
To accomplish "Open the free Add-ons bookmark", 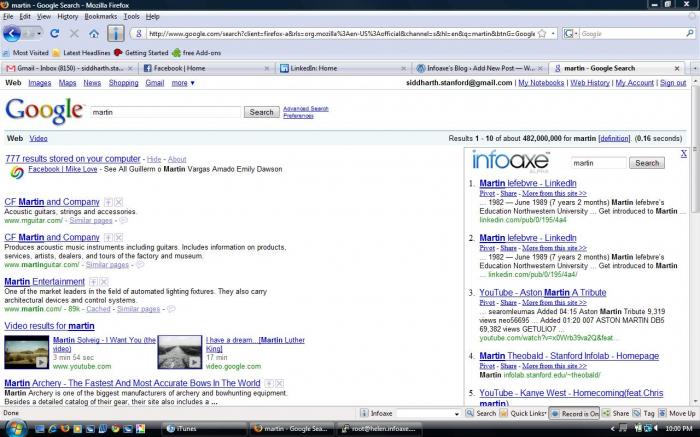I will [196, 53].
